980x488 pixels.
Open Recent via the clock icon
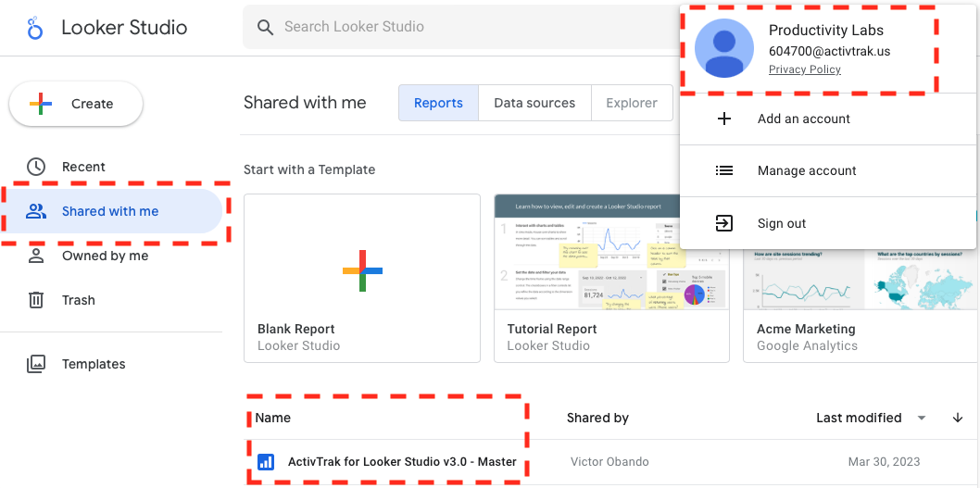pos(35,167)
